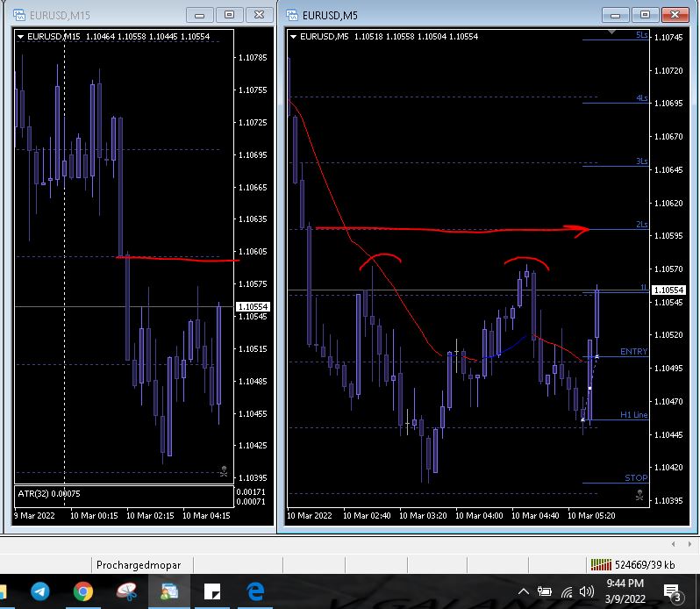Viewport: 700px width, 609px height.
Task: Open the Snipping Tool taskbar icon
Action: point(126,591)
